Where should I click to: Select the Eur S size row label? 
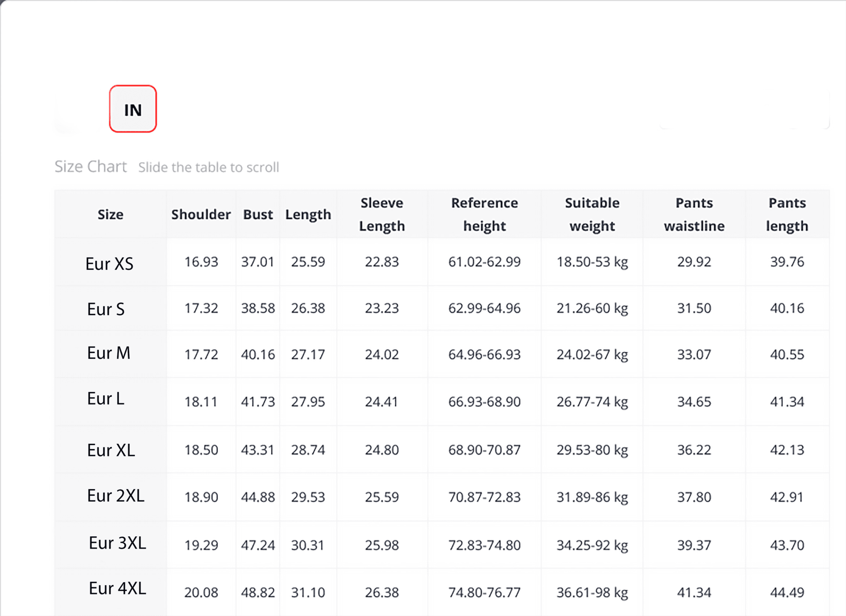point(106,309)
